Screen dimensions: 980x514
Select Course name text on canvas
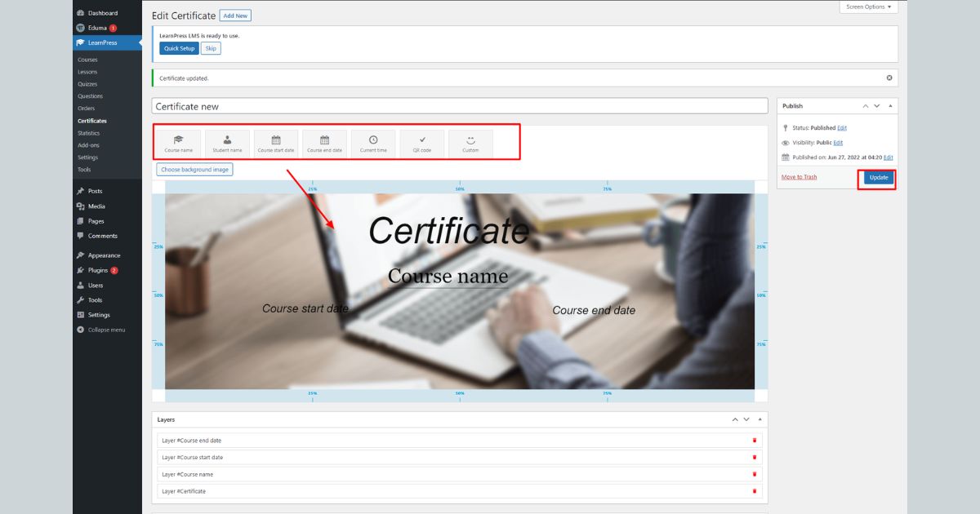tap(448, 276)
